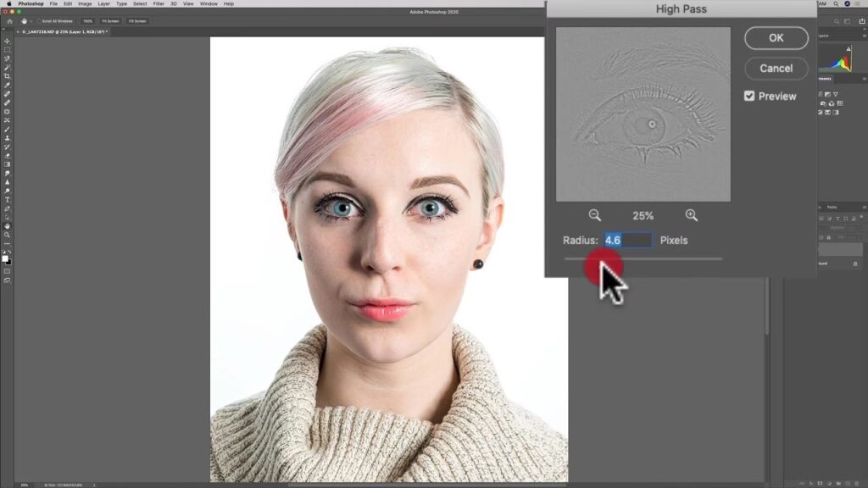Viewport: 868px width, 488px height.
Task: Zoom out the High Pass preview
Action: coord(595,215)
